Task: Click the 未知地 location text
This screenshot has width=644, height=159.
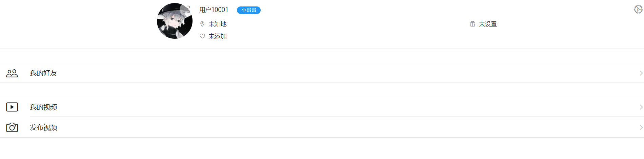Action: click(218, 24)
